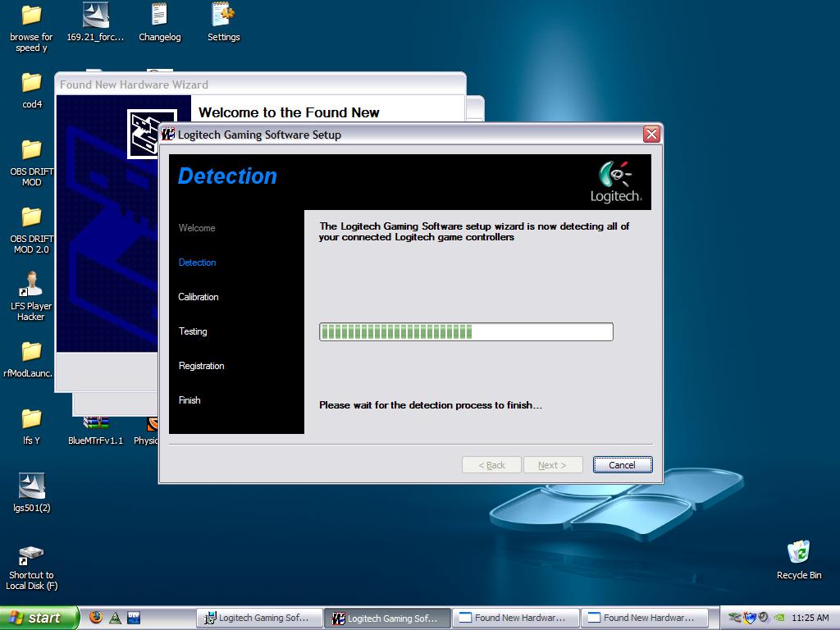Select the lfs Y folder icon
Screen dimensions: 840x630
(x=32, y=427)
